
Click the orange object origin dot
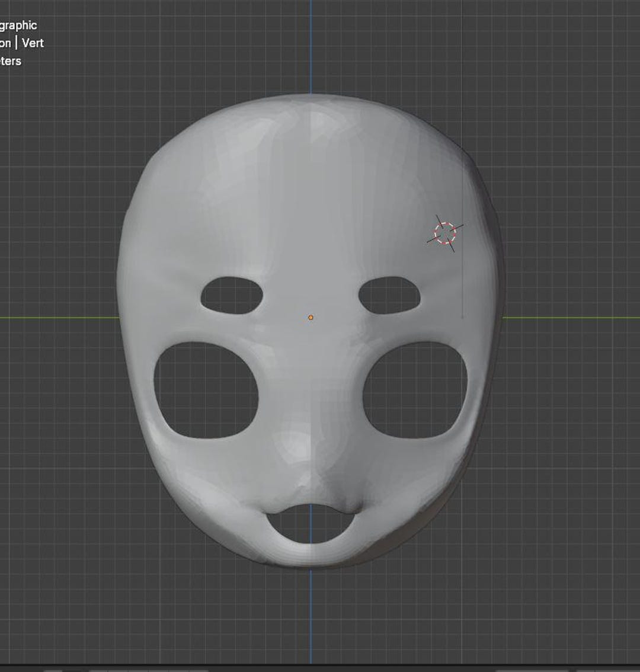311,318
